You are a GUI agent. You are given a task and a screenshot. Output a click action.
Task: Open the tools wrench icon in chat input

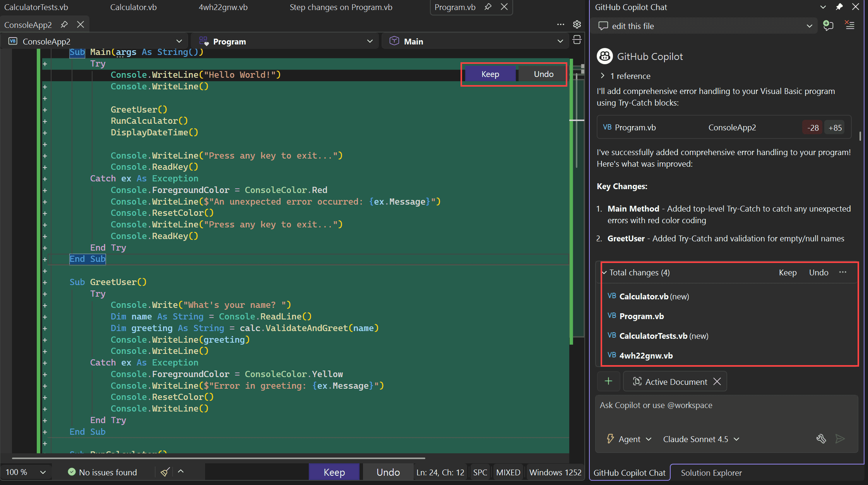(822, 439)
